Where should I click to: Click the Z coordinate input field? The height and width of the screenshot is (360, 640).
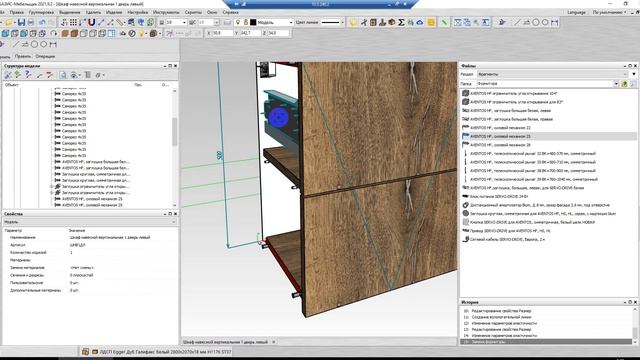(x=278, y=33)
